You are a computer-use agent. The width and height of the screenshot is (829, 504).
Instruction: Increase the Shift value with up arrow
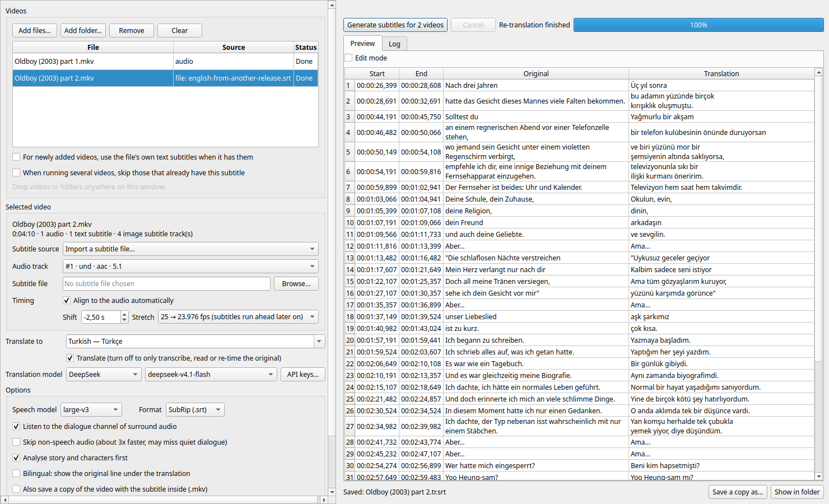[x=124, y=314]
